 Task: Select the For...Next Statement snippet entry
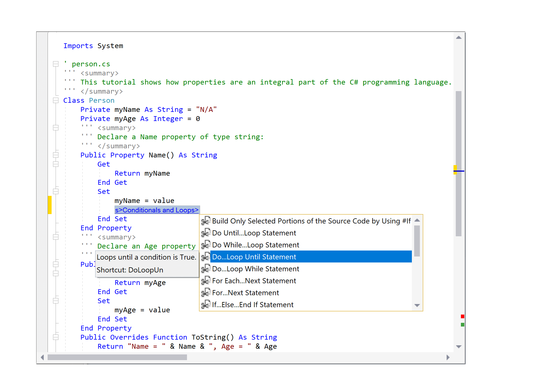click(246, 293)
